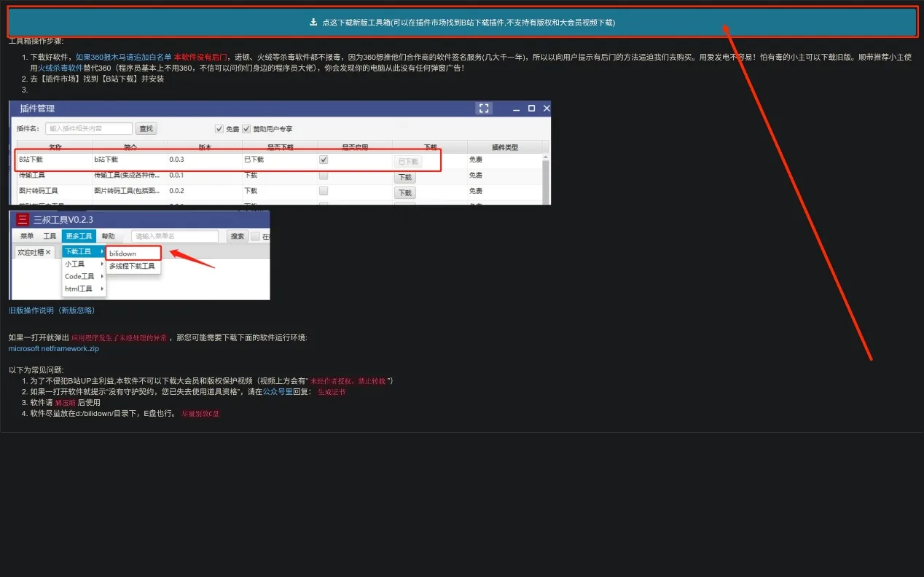Open the 更多工具 menu
The image size is (924, 577).
tap(79, 236)
